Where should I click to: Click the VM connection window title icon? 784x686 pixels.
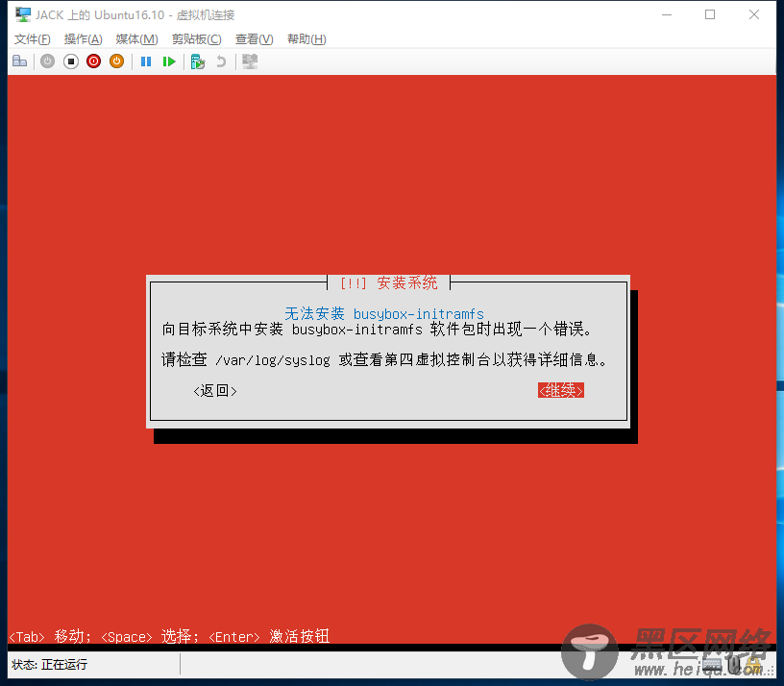pyautogui.click(x=22, y=14)
